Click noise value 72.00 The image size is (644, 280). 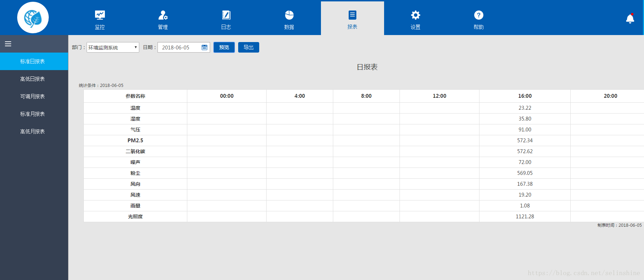click(x=525, y=162)
